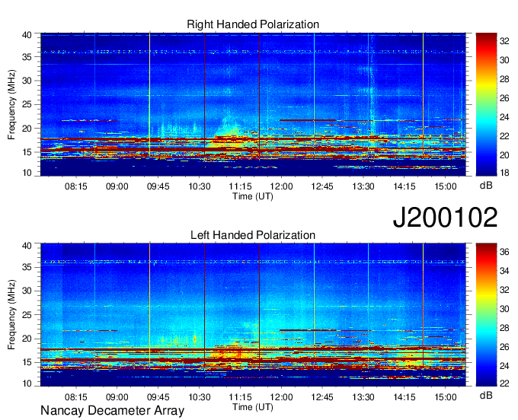Click the "Nancay Decameter Array" caption

coord(112,411)
